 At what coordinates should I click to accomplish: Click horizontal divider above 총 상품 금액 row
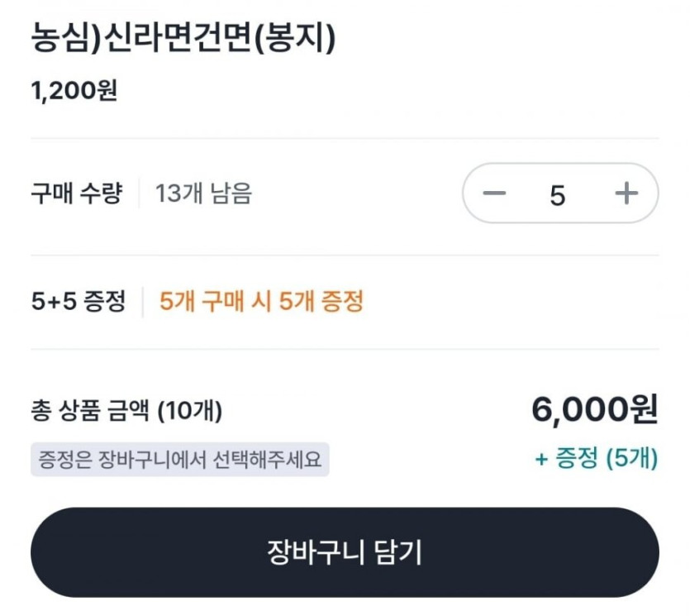click(345, 349)
